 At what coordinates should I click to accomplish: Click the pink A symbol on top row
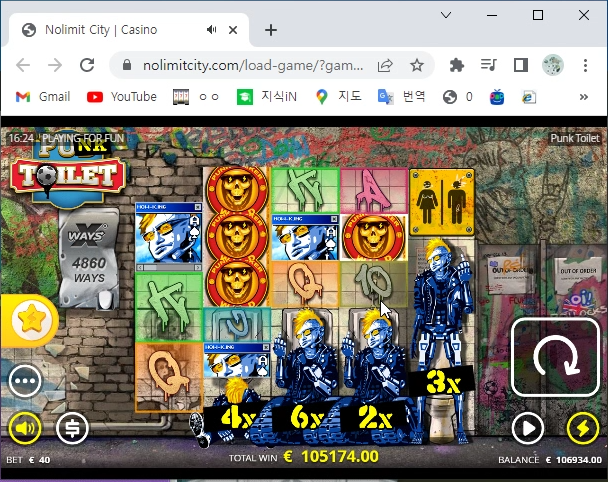point(374,191)
